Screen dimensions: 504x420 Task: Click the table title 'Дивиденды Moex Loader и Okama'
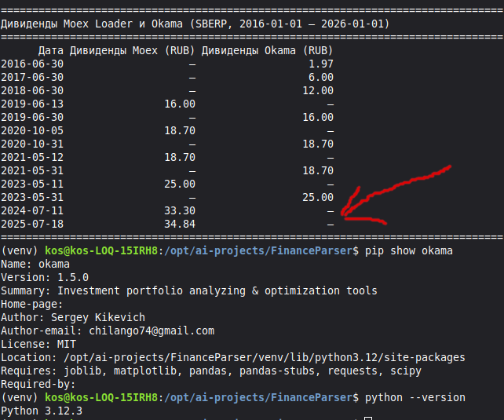click(x=92, y=24)
